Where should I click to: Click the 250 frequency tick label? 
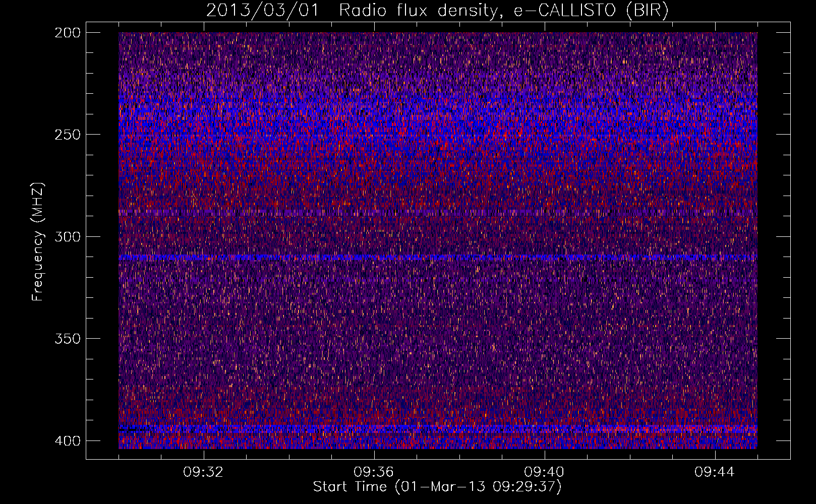(67, 135)
